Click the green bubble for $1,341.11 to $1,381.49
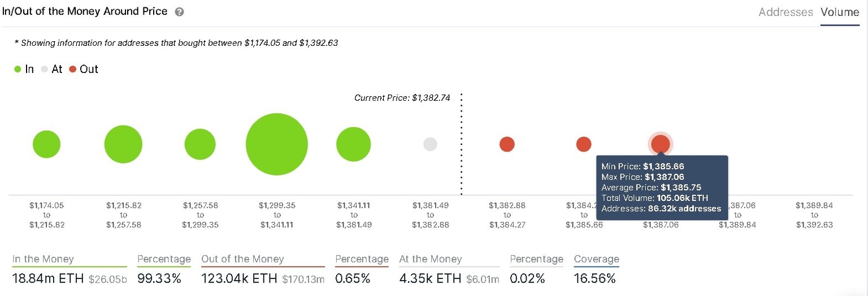868x296 pixels. coord(353,144)
